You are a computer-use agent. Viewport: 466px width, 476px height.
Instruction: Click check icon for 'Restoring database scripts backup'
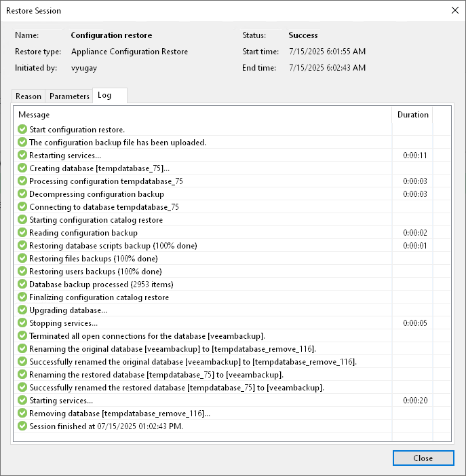(22, 245)
